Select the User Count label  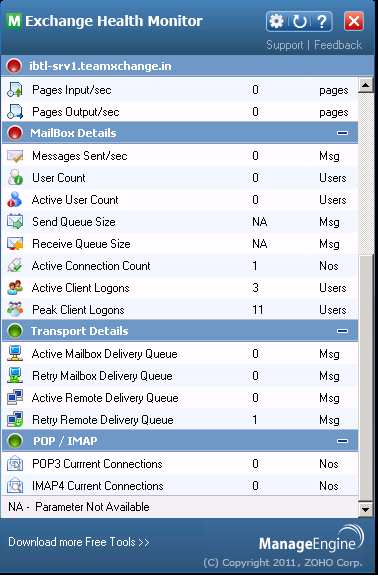click(x=58, y=178)
